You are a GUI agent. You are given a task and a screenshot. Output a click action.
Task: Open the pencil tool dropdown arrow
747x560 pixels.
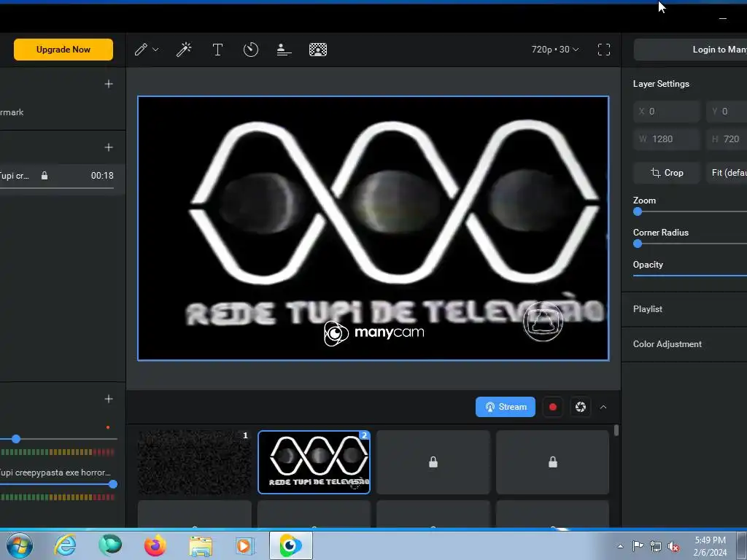point(155,50)
